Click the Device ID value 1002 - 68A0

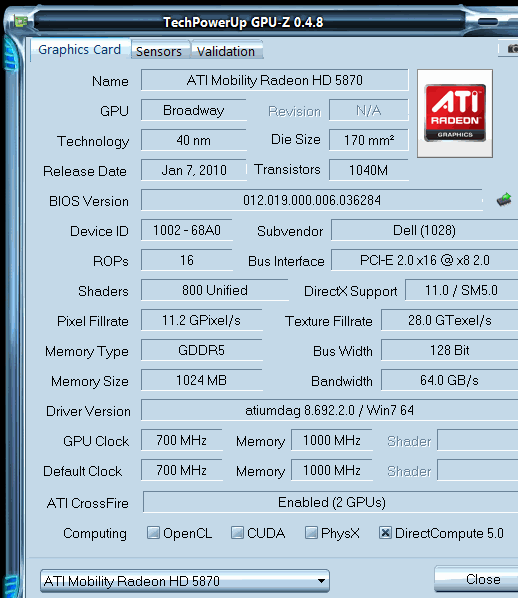point(187,230)
